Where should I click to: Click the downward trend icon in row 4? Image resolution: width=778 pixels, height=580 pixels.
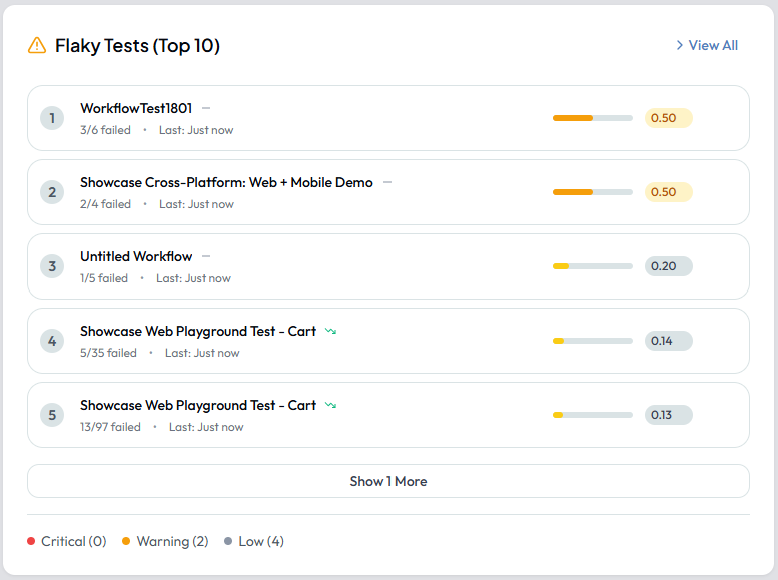coord(330,331)
